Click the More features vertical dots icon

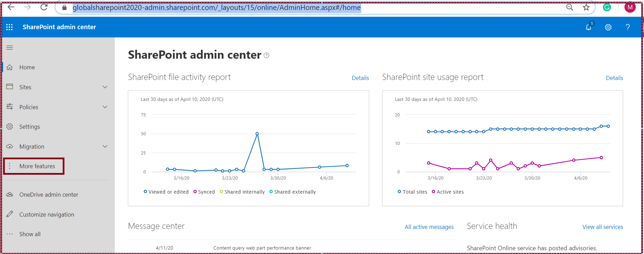[x=10, y=166]
